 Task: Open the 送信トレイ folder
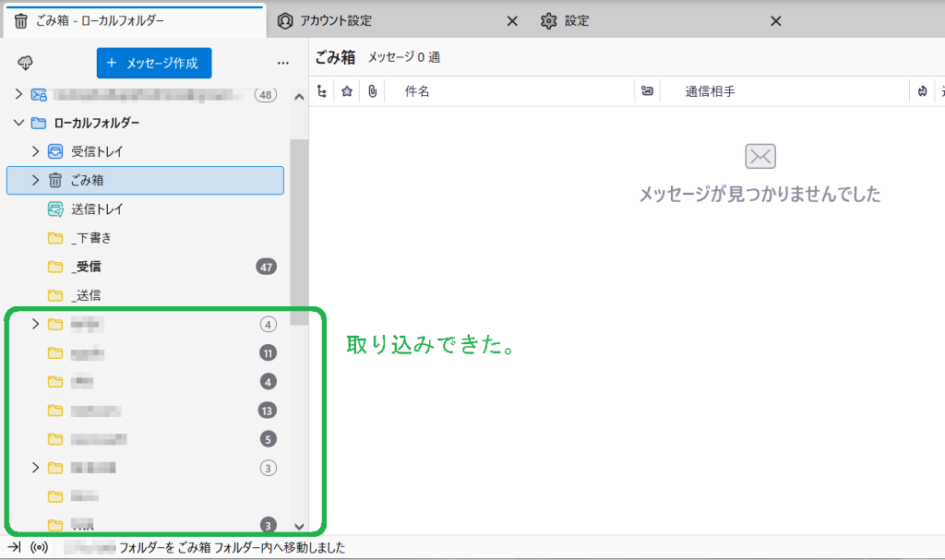[97, 209]
